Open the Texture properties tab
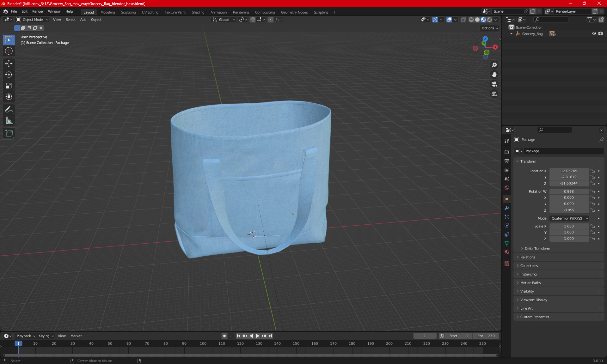The height and width of the screenshot is (364, 607). click(x=507, y=264)
